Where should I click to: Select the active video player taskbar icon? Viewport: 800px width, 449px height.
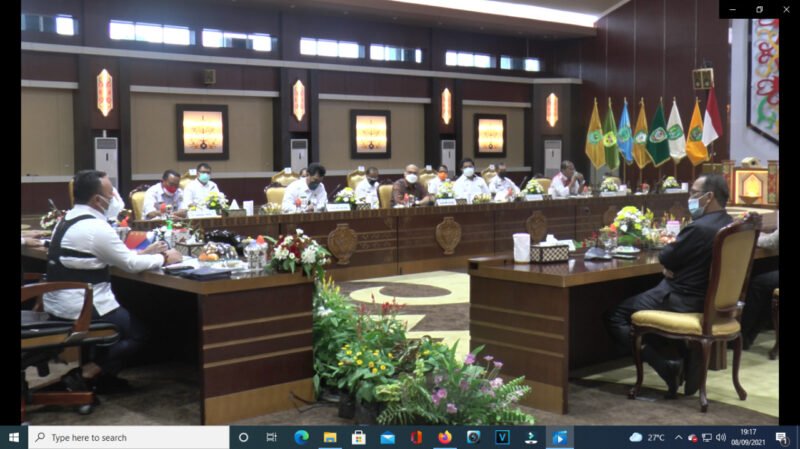point(559,437)
